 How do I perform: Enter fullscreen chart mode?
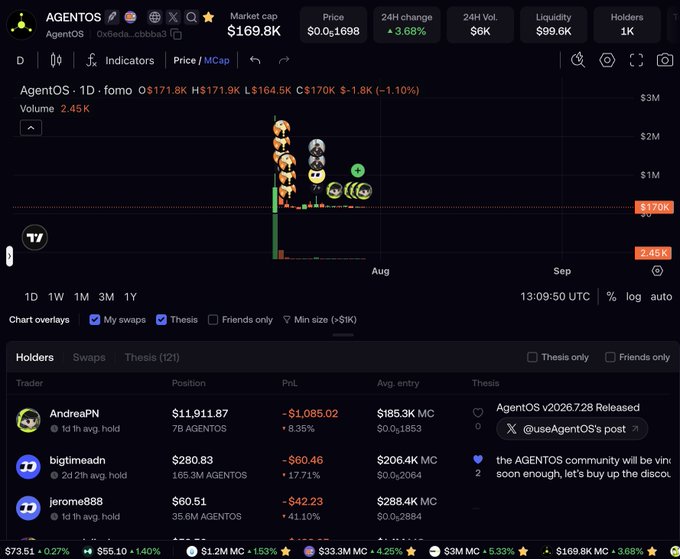pyautogui.click(x=636, y=60)
